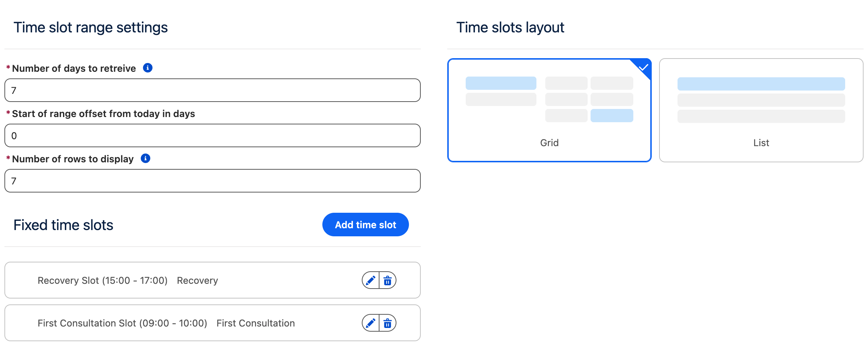Click the List layout preview thumbnail
868x346 pixels.
(x=761, y=100)
